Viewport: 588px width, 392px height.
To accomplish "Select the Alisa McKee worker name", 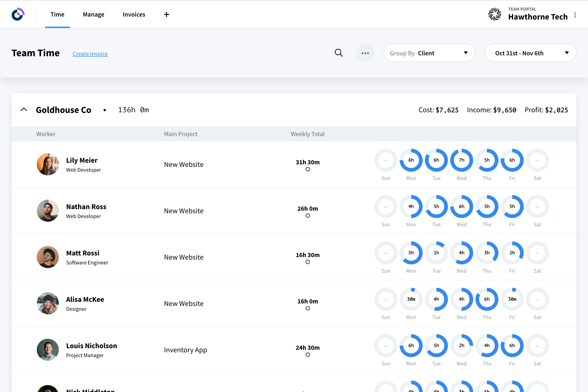I will 85,299.
